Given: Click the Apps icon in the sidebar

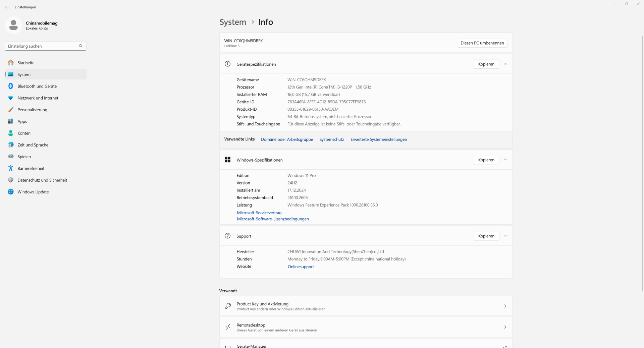Looking at the screenshot, I should (x=11, y=121).
